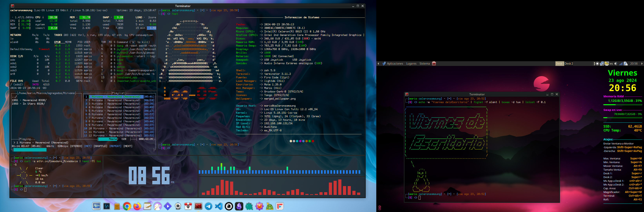This screenshot has width=644, height=212.
Task: Open the Aplicaciones menu
Action: (395, 64)
